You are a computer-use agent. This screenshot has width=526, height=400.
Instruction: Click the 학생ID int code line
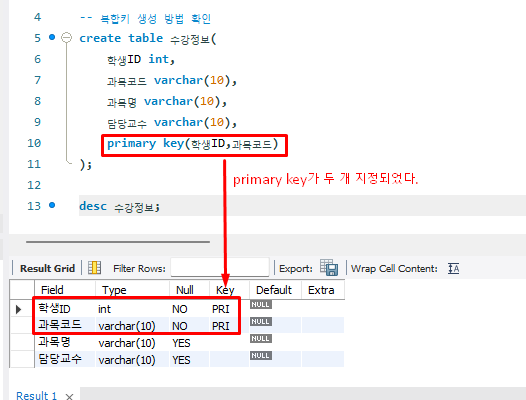pyautogui.click(x=141, y=59)
